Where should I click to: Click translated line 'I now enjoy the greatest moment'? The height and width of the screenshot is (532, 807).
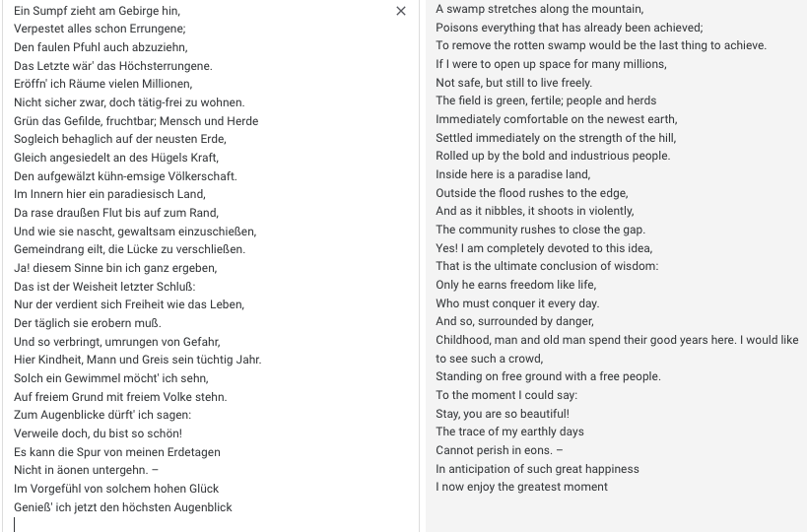point(521,487)
